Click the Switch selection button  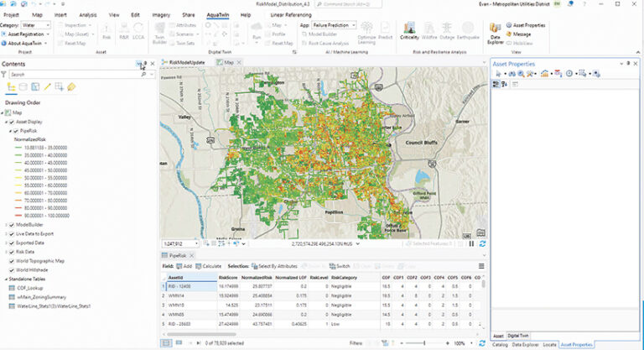tap(340, 266)
